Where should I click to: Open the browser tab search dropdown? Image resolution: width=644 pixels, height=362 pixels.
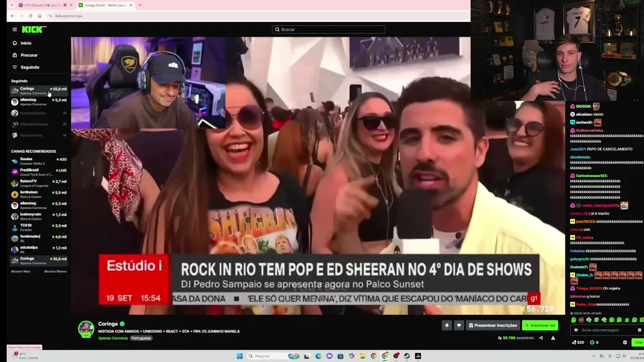coord(12,5)
